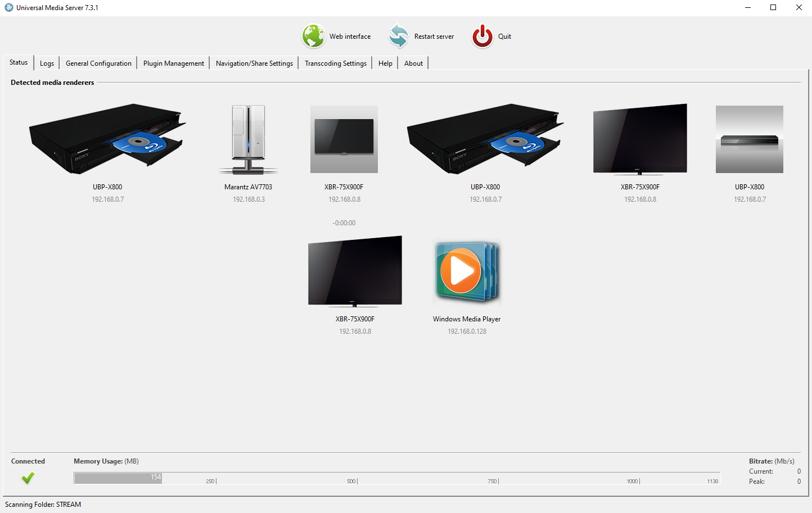Minimize the Universal Media Server window

[748, 7]
